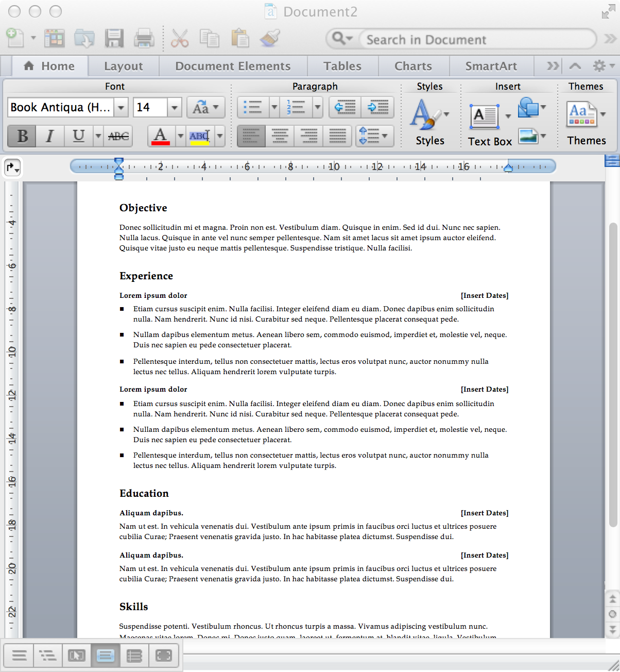The width and height of the screenshot is (620, 672).
Task: Open font color dropdown arrow
Action: pos(180,136)
